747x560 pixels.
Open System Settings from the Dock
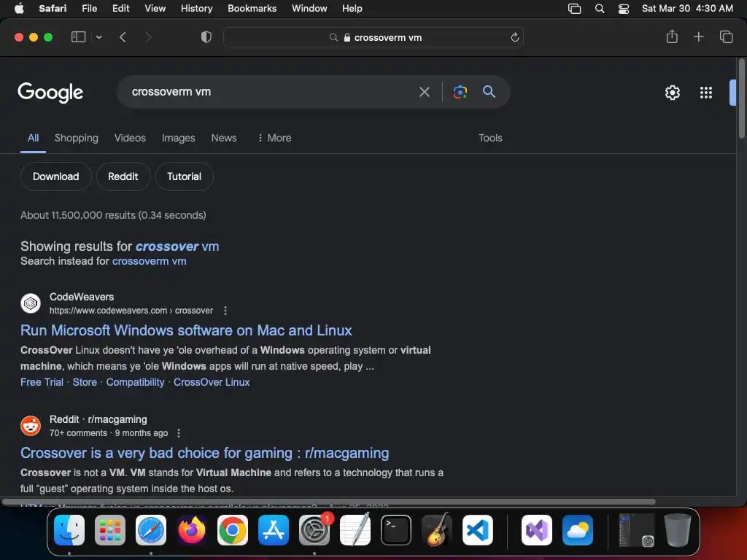[314, 530]
